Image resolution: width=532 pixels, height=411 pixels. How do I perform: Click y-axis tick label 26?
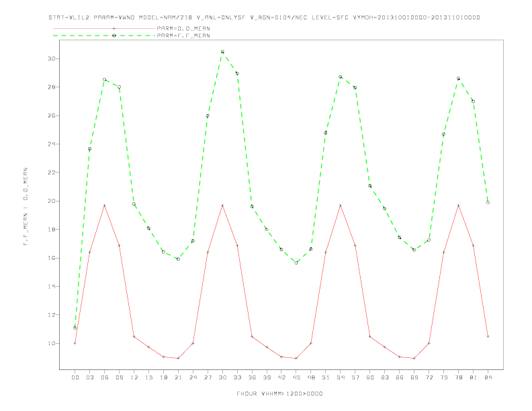click(51, 116)
